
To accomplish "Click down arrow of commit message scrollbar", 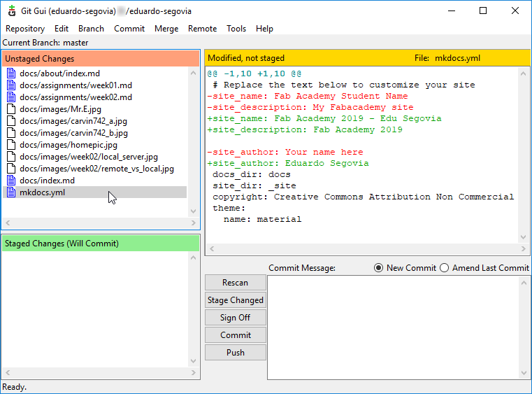I will click(524, 373).
